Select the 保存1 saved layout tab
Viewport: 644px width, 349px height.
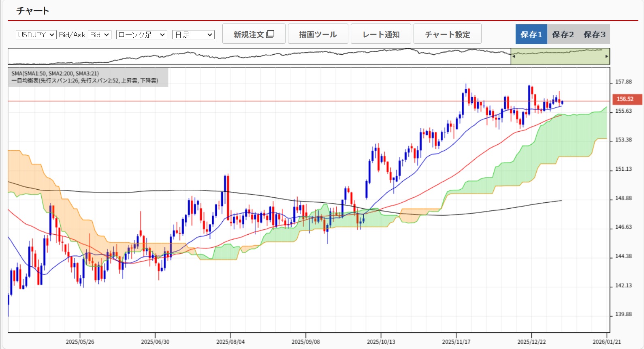tap(531, 34)
